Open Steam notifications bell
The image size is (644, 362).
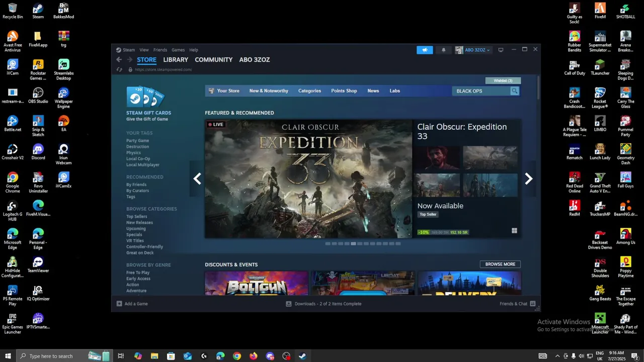point(443,50)
